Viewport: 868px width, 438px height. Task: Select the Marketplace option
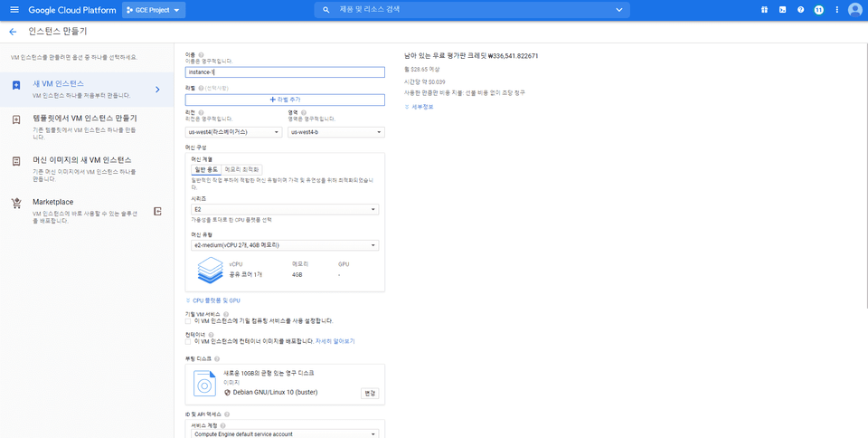click(x=87, y=211)
